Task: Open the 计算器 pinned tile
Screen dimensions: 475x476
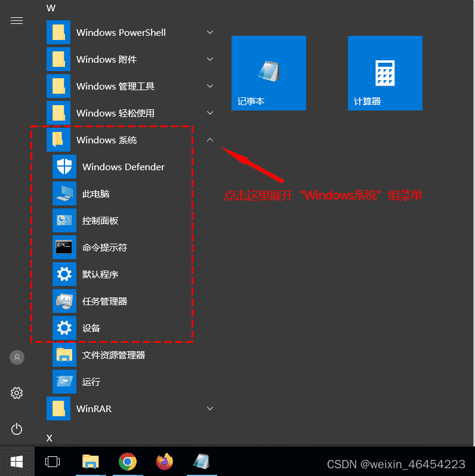Action: click(385, 73)
